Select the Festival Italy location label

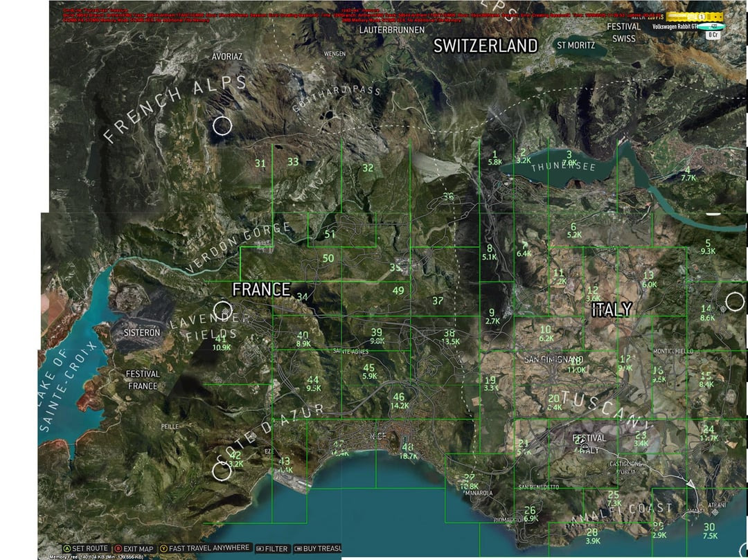coord(589,443)
